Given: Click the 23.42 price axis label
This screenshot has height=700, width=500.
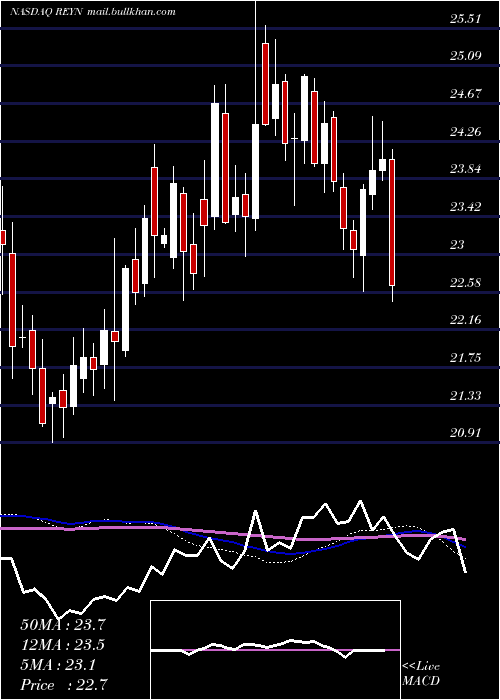Looking at the screenshot, I should coord(466,207).
